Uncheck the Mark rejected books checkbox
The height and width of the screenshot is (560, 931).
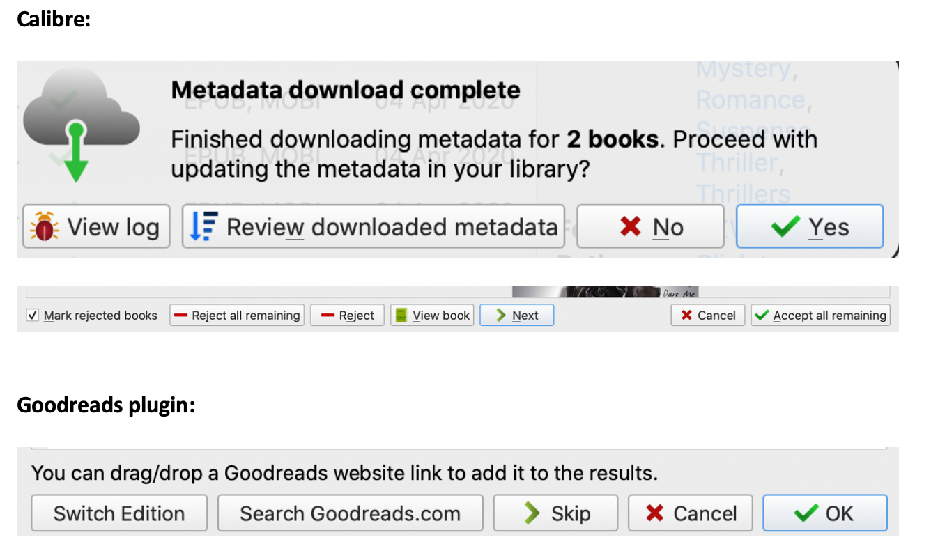[32, 316]
